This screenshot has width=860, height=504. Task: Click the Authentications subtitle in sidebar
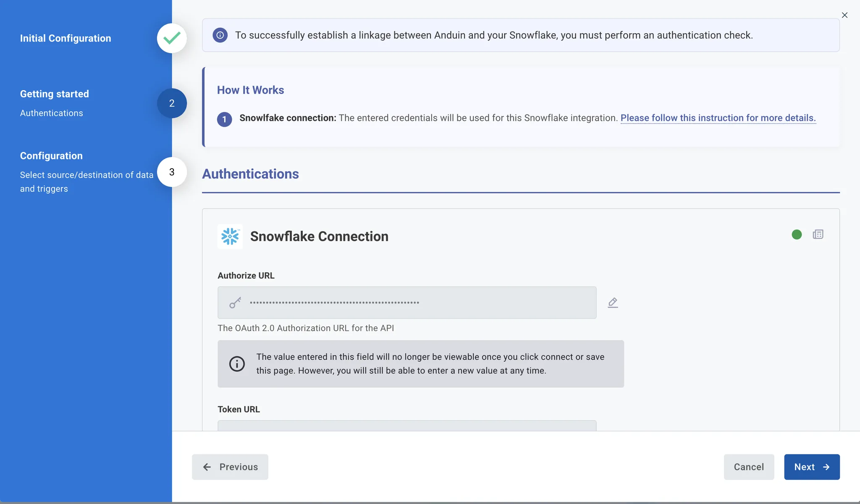52,113
